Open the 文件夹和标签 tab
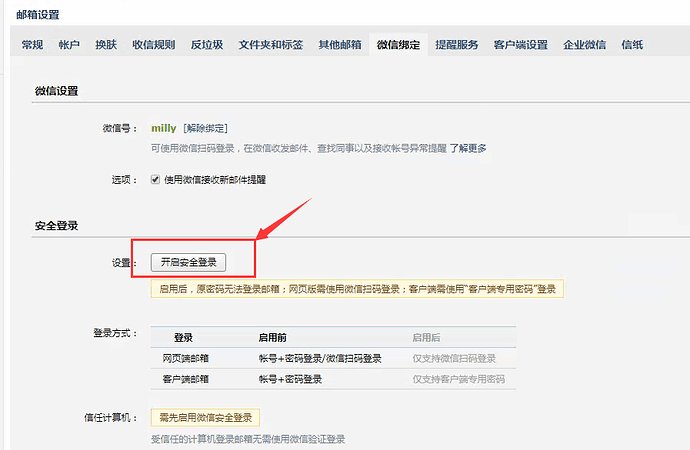690x450 pixels. (270, 45)
